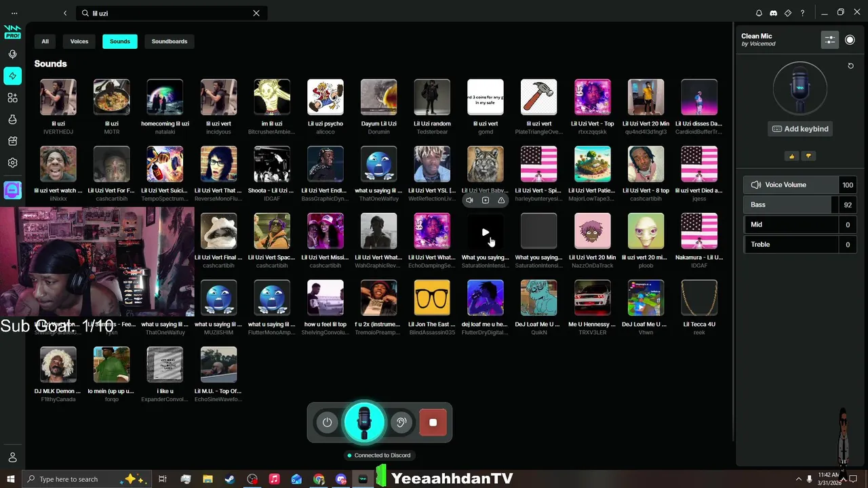Open the settings gear in sidebar
Screen dimensions: 868x488
[12, 163]
